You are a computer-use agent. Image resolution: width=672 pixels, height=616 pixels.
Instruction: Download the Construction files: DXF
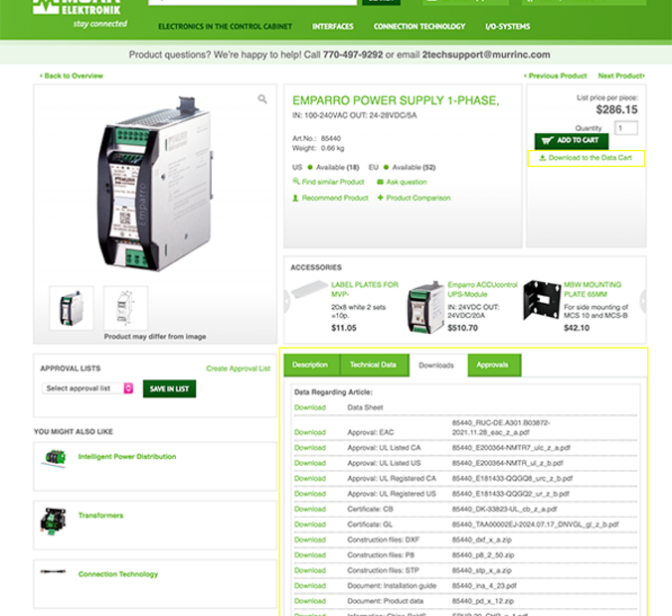tap(310, 539)
